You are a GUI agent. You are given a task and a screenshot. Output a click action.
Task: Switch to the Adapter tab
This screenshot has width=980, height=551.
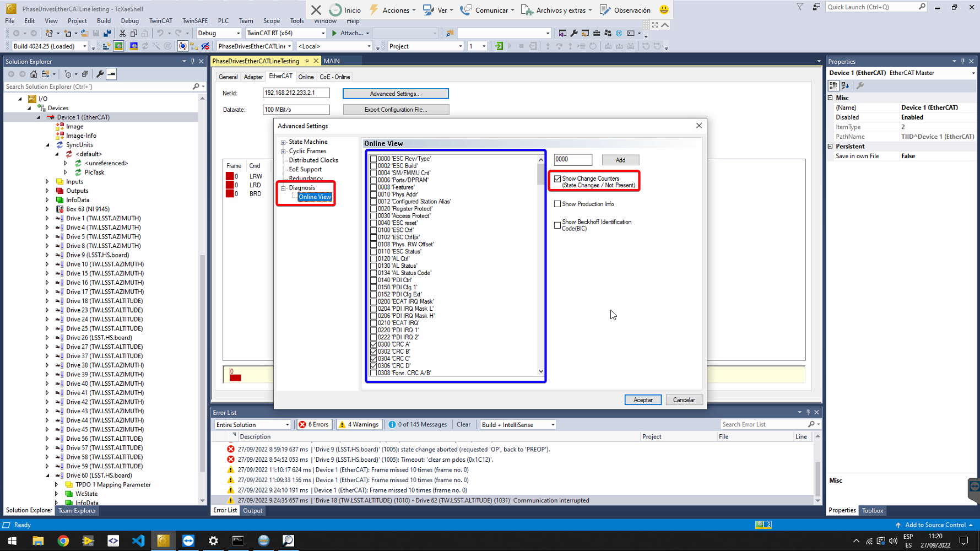[x=253, y=77]
